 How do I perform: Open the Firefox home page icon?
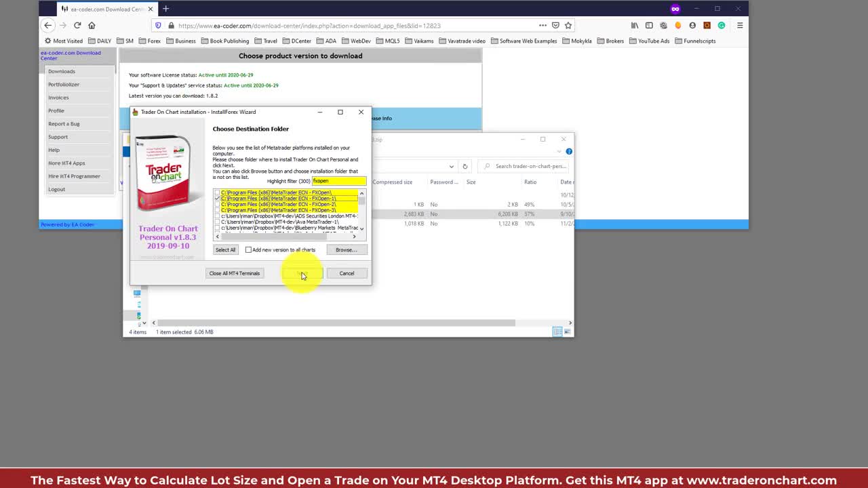point(92,25)
